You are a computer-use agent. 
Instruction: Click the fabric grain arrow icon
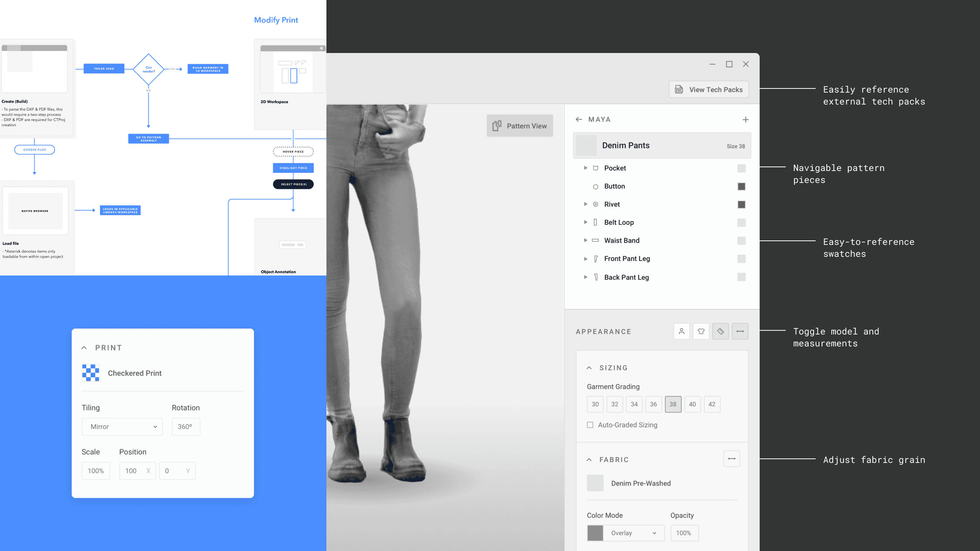click(731, 458)
